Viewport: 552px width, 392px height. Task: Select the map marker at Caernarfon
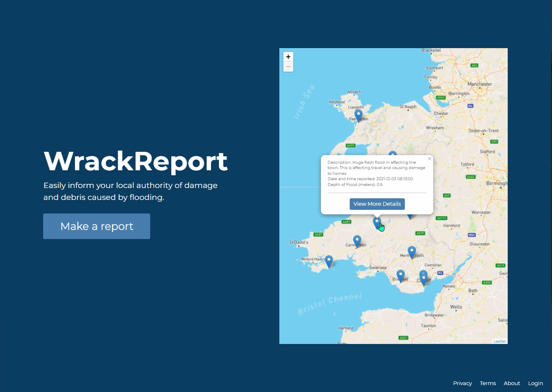[358, 115]
